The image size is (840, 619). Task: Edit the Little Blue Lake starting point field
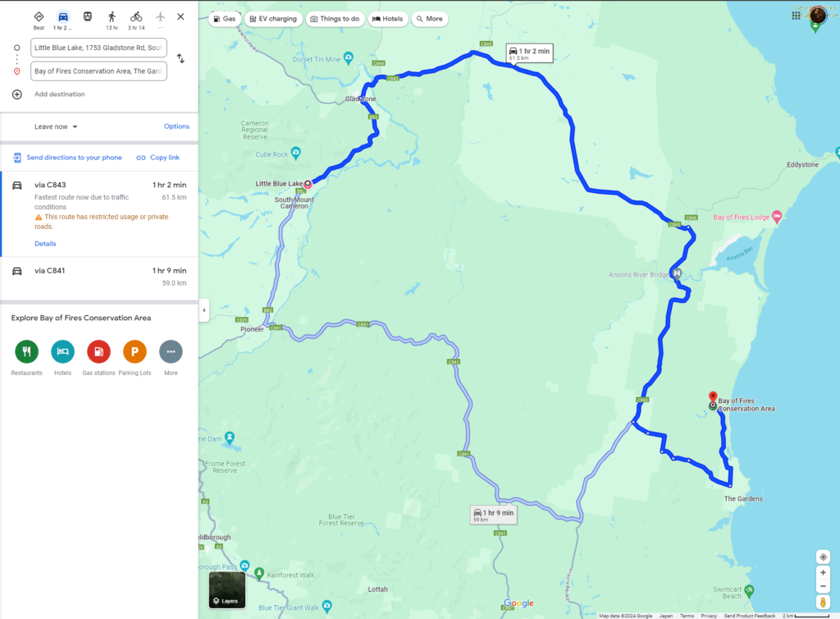click(98, 48)
